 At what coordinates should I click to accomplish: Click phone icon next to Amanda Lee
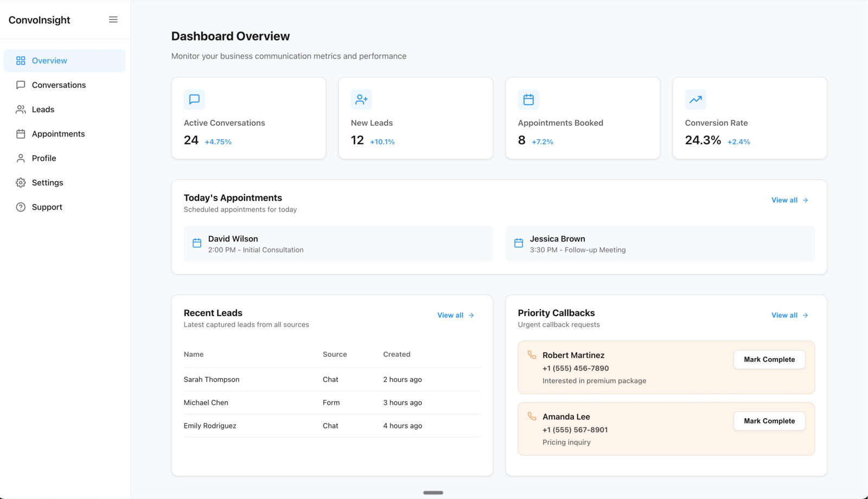(532, 417)
